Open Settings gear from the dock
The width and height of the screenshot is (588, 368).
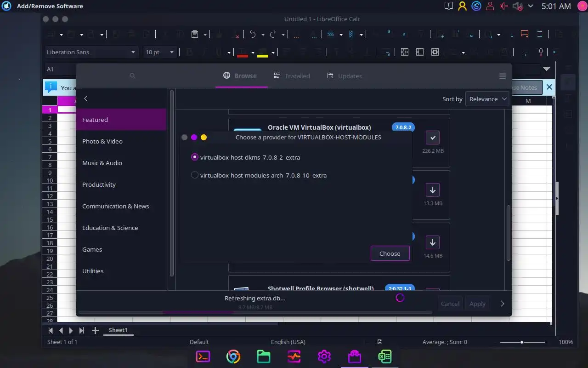point(324,356)
